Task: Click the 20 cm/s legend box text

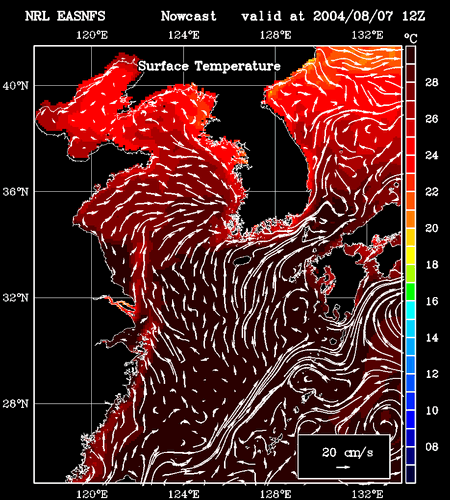Action: coord(347,452)
